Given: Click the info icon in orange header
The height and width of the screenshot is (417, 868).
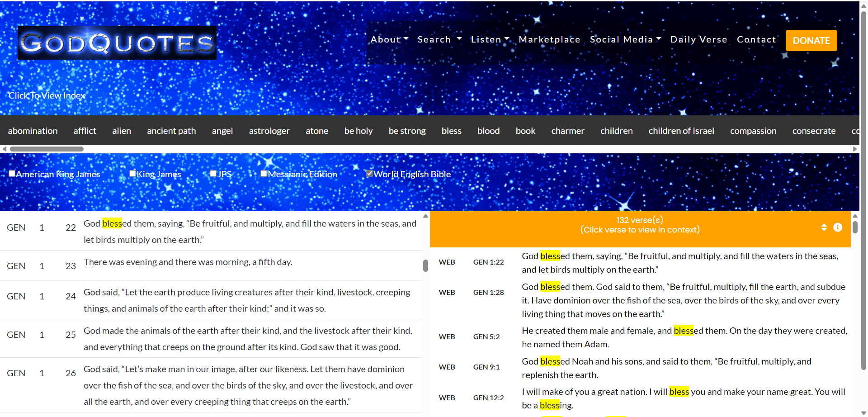Looking at the screenshot, I should 838,227.
